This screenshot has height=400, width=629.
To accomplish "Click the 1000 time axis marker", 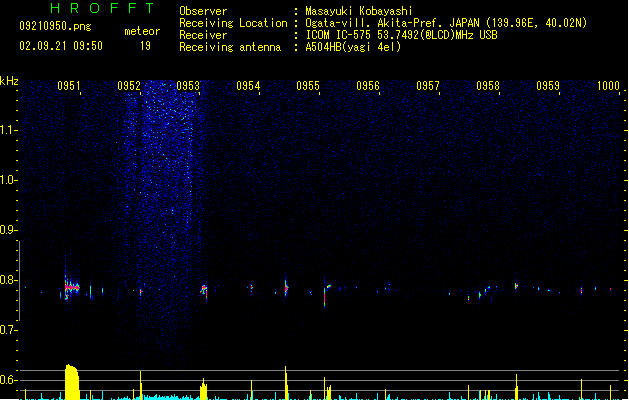I will pyautogui.click(x=608, y=86).
